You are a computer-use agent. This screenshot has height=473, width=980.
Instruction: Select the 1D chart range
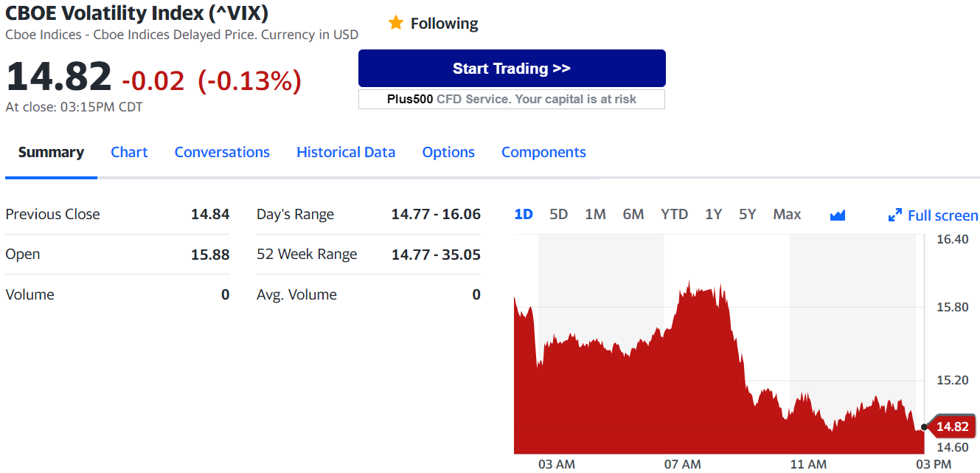[x=524, y=215]
